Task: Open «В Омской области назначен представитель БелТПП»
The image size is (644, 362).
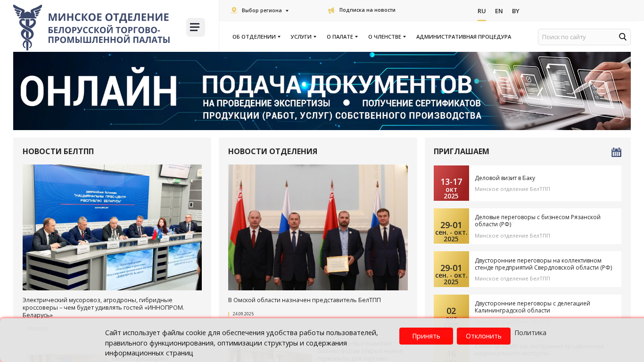Action: [305, 300]
